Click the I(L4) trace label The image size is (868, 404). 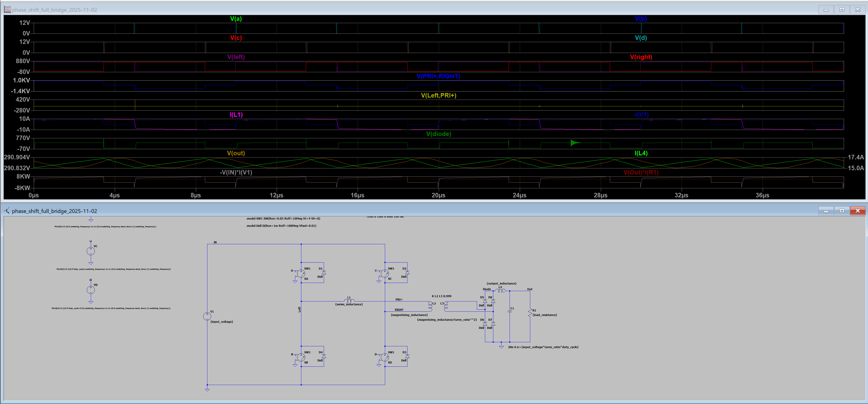pos(641,153)
